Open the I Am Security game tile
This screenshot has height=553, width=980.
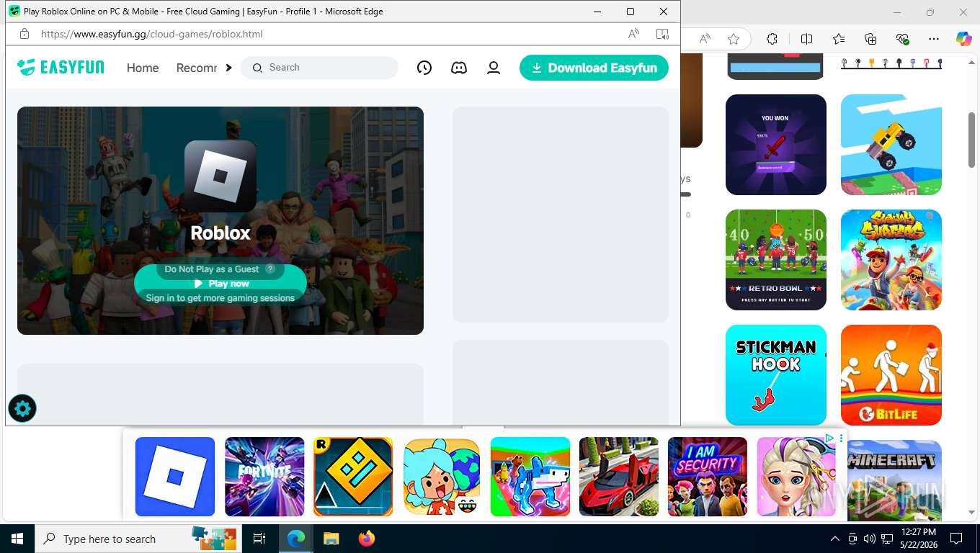point(708,477)
